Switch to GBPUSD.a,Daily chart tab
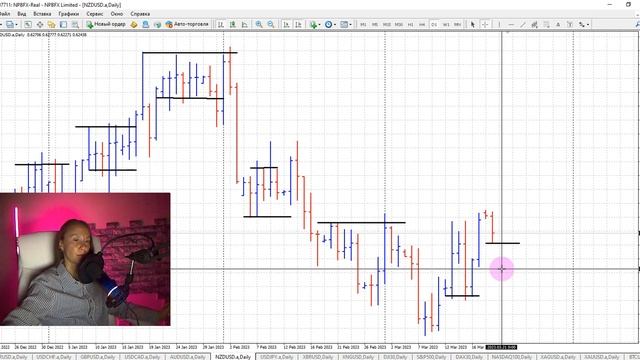 98,357
